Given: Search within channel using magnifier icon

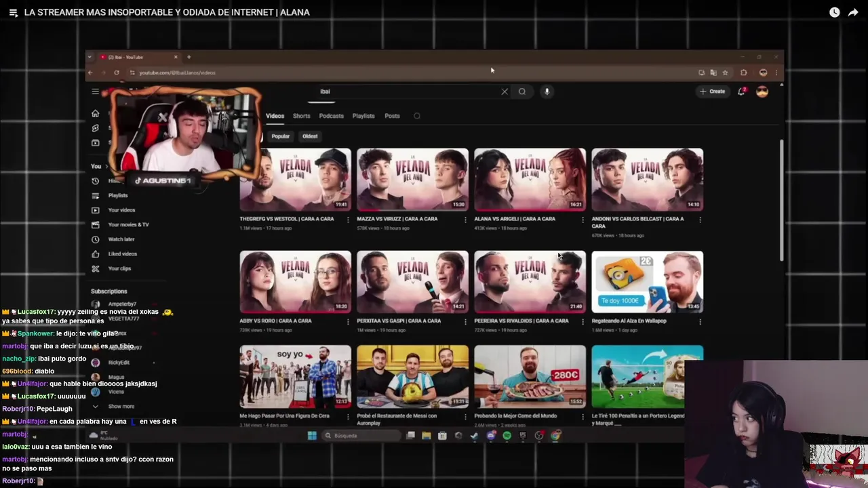Looking at the screenshot, I should pyautogui.click(x=417, y=116).
